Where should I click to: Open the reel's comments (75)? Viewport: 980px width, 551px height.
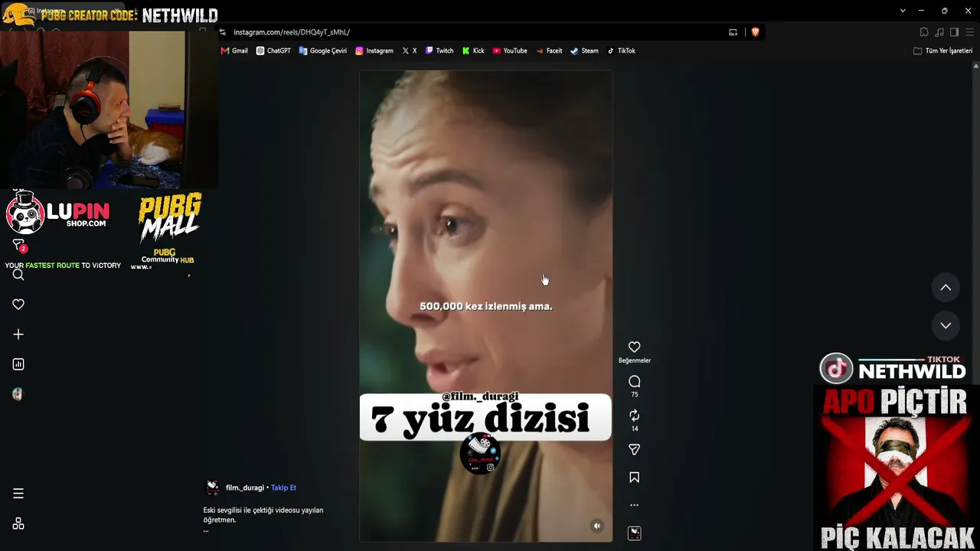(634, 381)
